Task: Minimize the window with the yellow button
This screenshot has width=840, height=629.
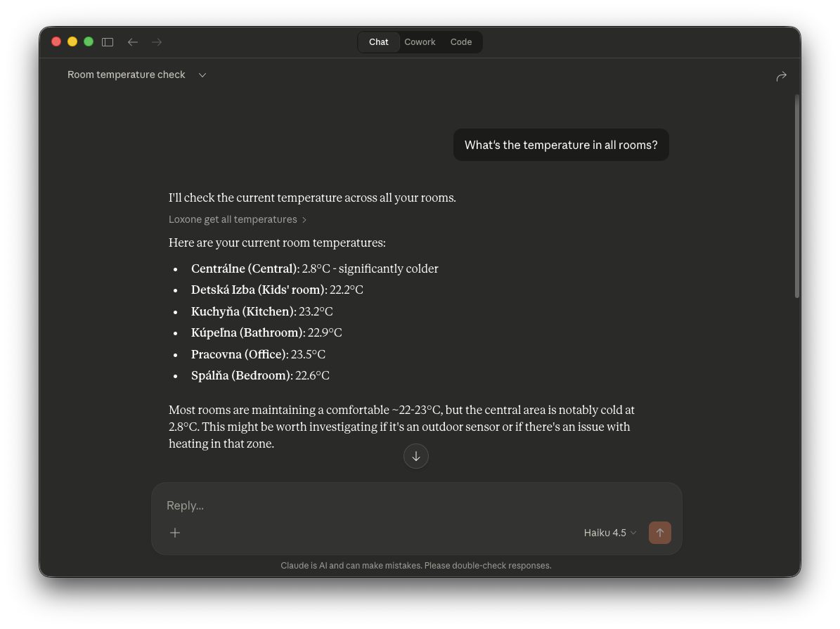Action: 72,42
